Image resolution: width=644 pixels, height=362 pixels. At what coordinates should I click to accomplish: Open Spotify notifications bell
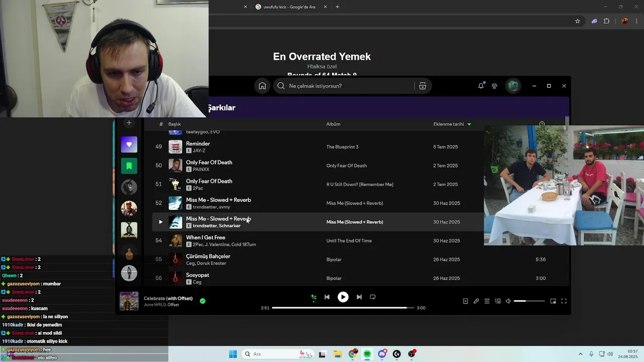click(x=481, y=86)
